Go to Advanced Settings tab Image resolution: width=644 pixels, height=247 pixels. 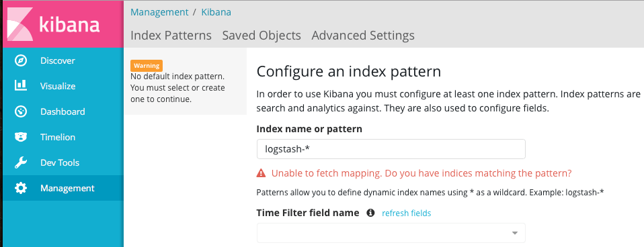(x=363, y=36)
